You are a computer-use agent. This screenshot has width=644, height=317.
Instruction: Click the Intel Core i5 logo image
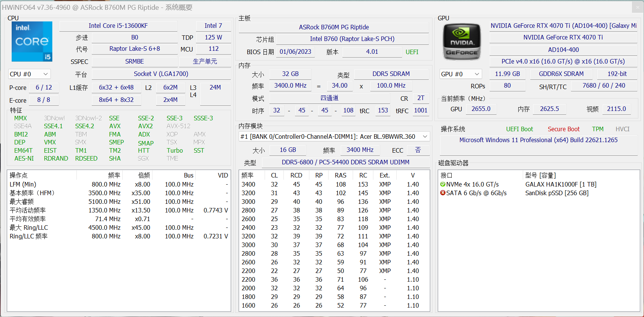pyautogui.click(x=32, y=41)
